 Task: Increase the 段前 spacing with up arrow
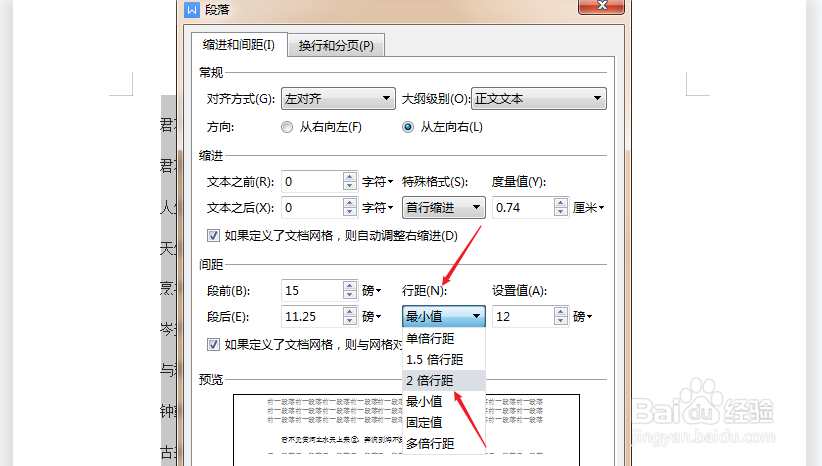point(350,286)
